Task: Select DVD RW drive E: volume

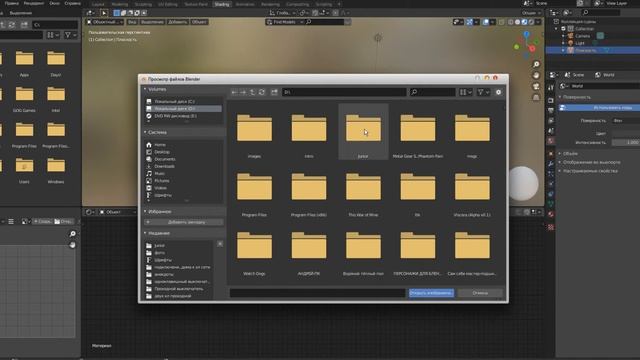Action: [x=183, y=116]
